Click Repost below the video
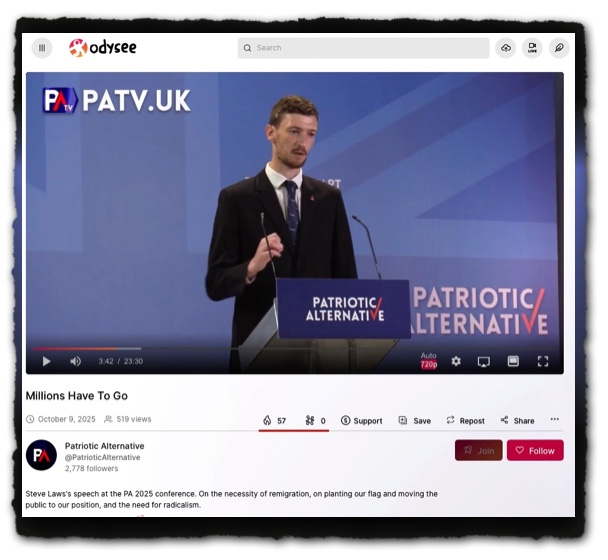 pyautogui.click(x=465, y=421)
